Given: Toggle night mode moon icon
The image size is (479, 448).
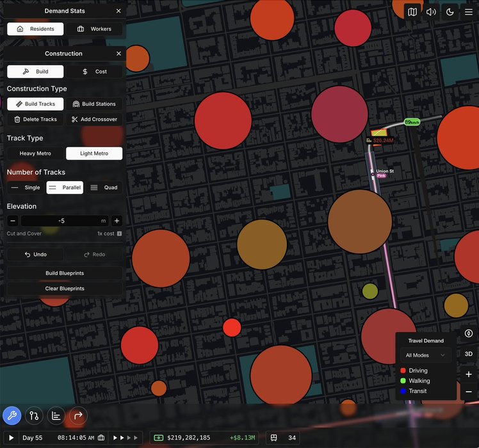Looking at the screenshot, I should 450,12.
